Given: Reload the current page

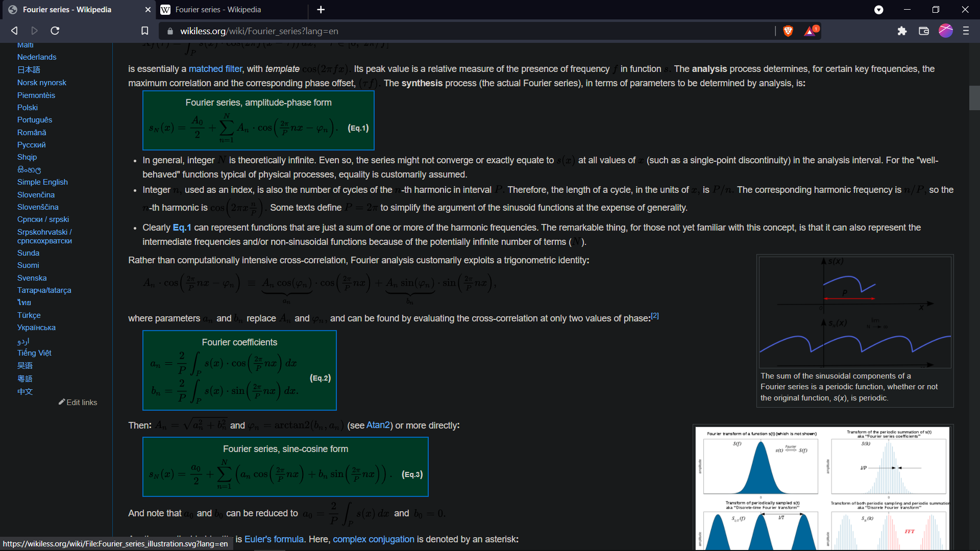Looking at the screenshot, I should (55, 31).
